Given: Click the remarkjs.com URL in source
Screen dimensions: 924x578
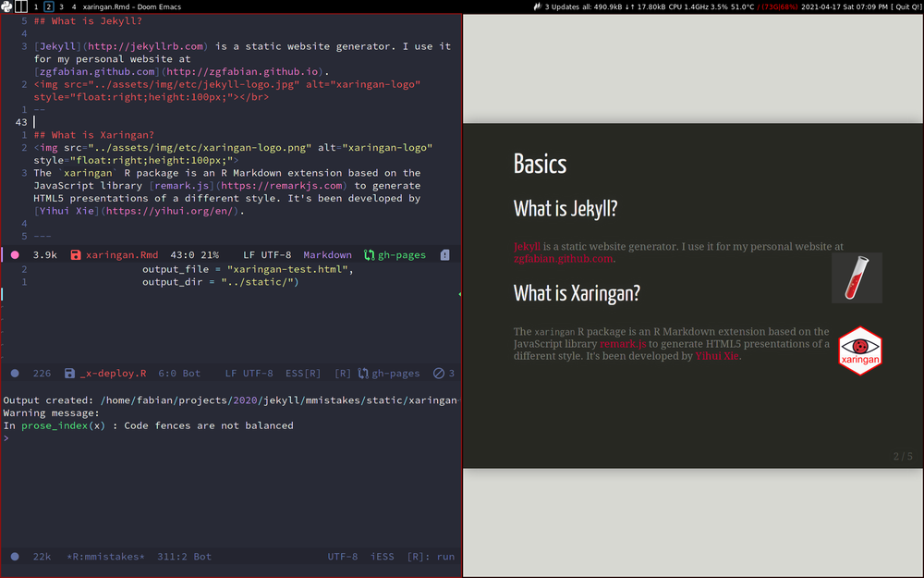Looking at the screenshot, I should tap(282, 185).
